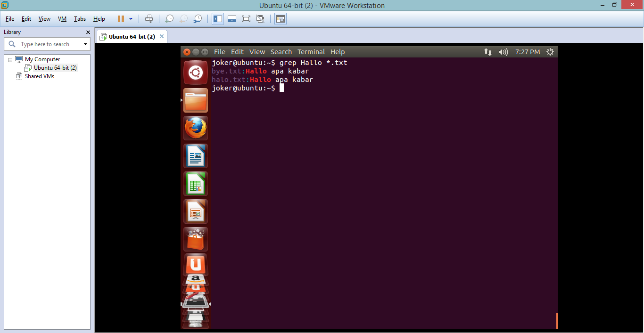Open the Ubuntu system gear menu
This screenshot has height=333, width=644.
click(x=550, y=52)
